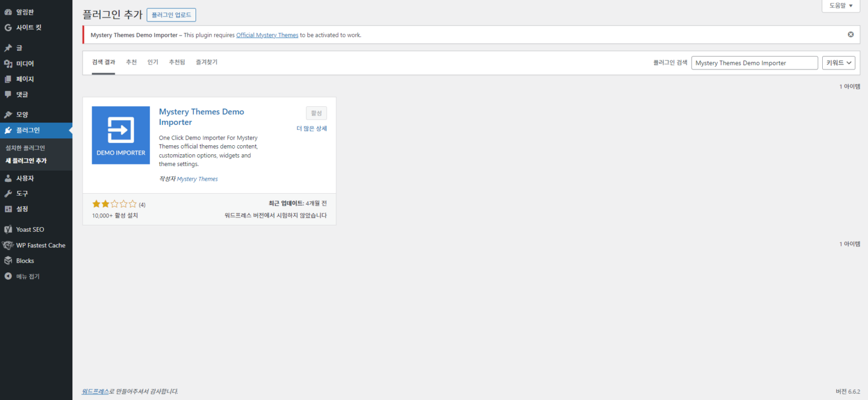Select the 검색 결과 tab

click(x=103, y=62)
